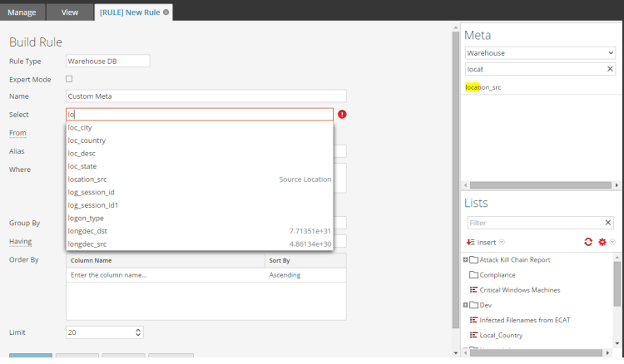The width and height of the screenshot is (624, 364).
Task: Clear the Lists filter with X icon
Action: 607,223
